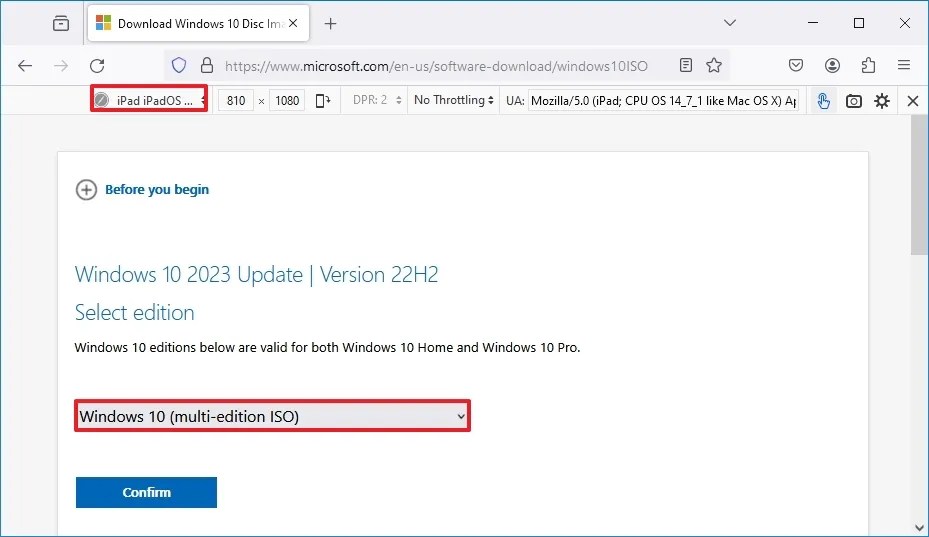Take a screenshot of the viewport
This screenshot has width=929, height=537.
pos(854,101)
